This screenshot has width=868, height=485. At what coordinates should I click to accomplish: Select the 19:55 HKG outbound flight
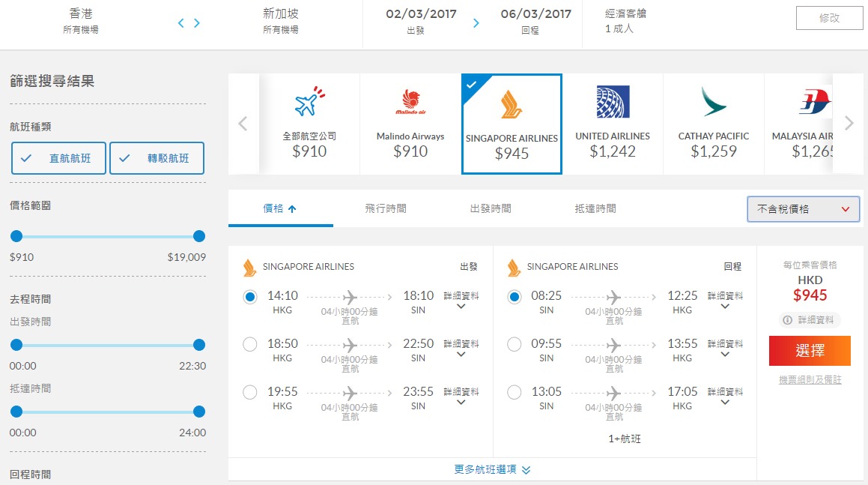click(x=249, y=393)
